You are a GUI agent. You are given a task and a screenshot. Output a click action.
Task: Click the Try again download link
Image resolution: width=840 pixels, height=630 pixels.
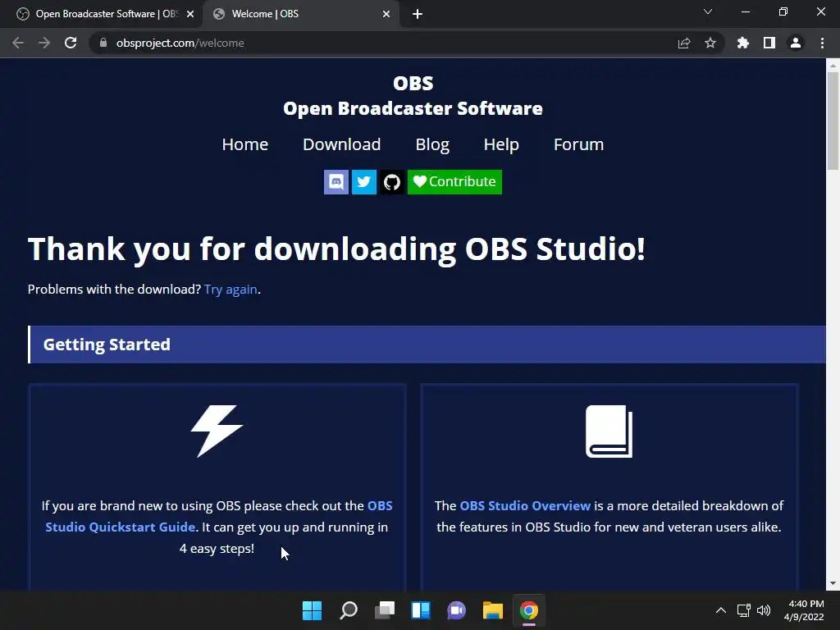click(231, 290)
